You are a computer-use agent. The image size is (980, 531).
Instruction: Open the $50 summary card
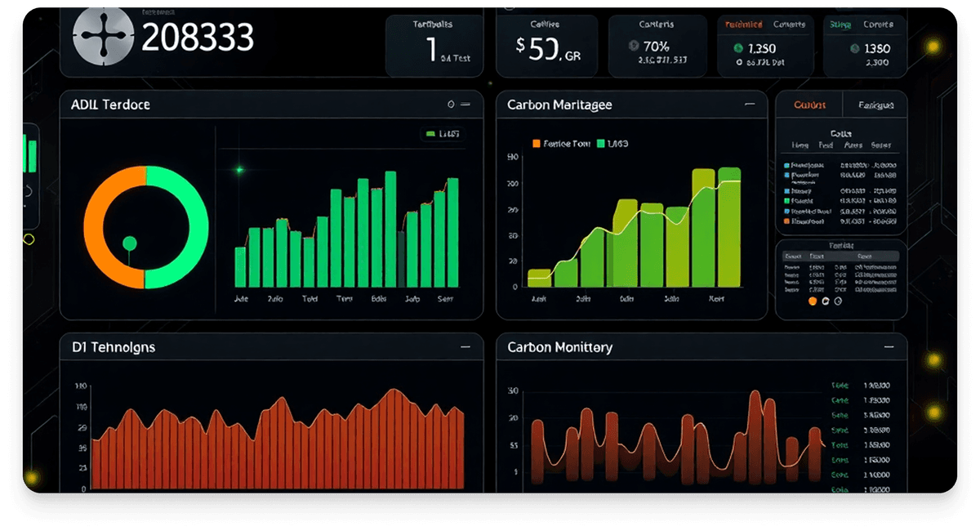[x=547, y=47]
